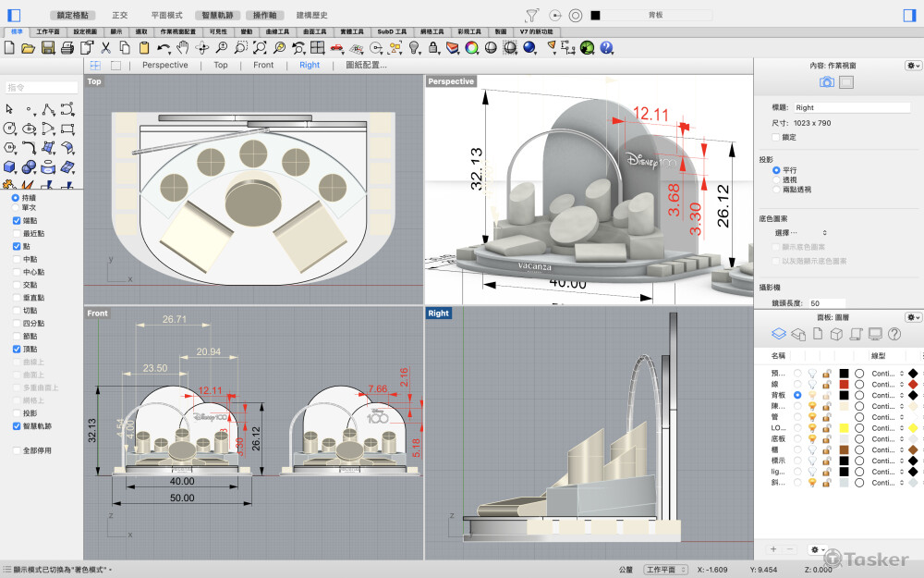Switch to the Perspective viewport tab
924x578 pixels.
pos(164,66)
